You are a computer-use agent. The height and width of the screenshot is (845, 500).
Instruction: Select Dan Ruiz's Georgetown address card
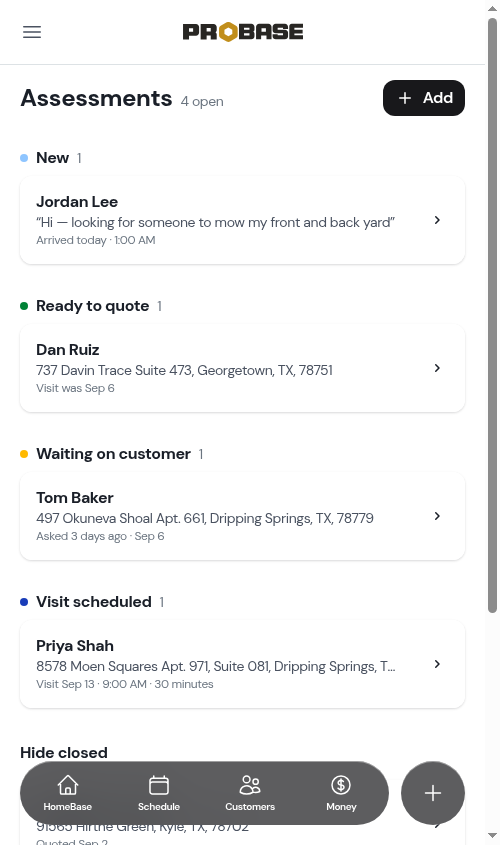(242, 368)
